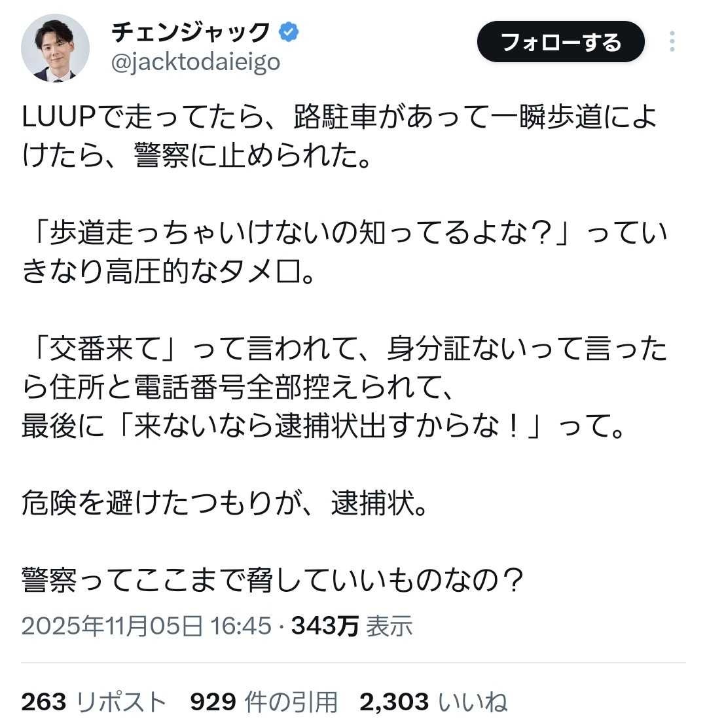
Task: Open the チェンジャック profile avatar
Action: tap(55, 48)
